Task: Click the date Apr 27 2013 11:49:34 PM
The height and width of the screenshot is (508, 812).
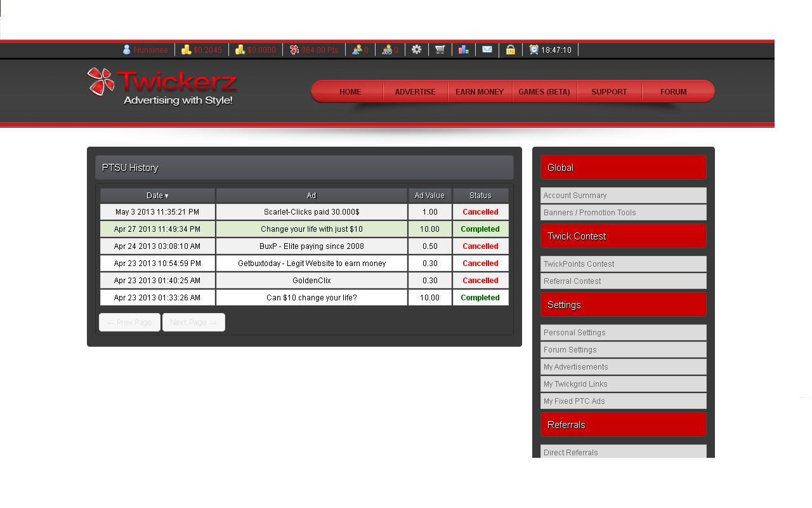Action: pyautogui.click(x=157, y=229)
